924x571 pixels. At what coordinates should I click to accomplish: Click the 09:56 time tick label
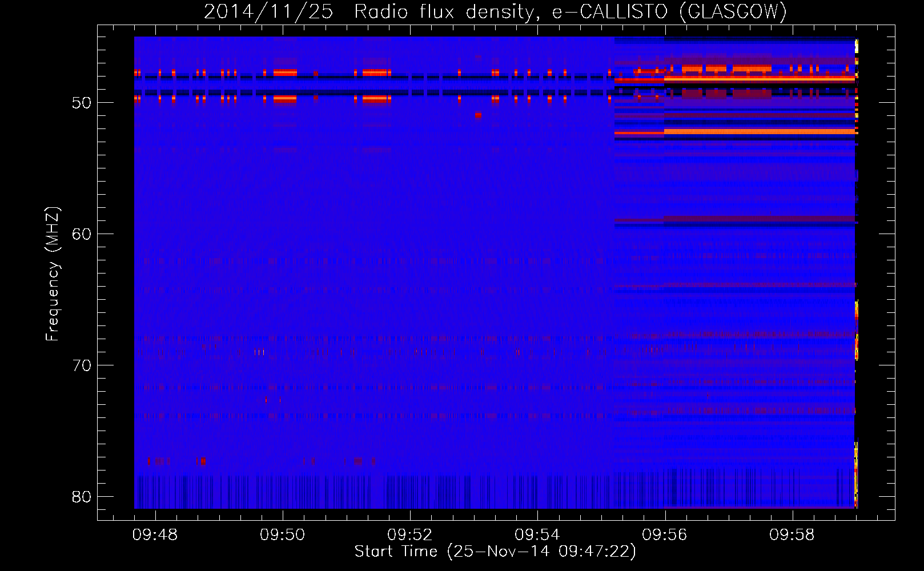(x=665, y=535)
